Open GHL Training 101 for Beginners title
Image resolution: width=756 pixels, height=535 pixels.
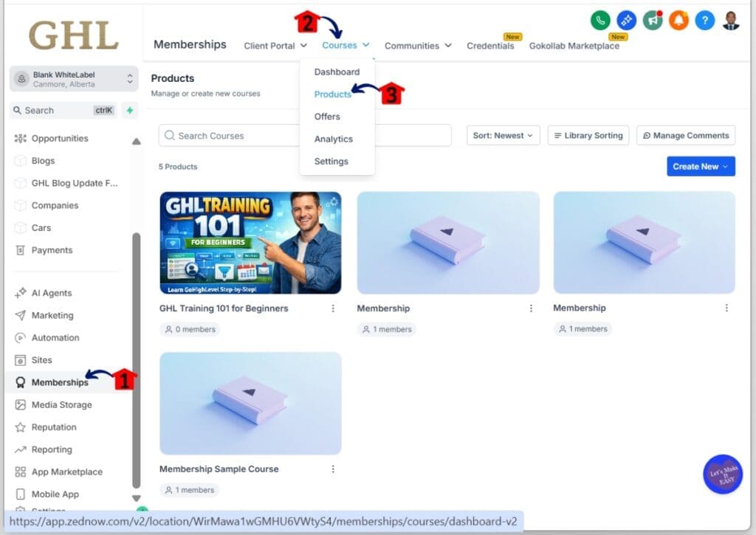[224, 308]
